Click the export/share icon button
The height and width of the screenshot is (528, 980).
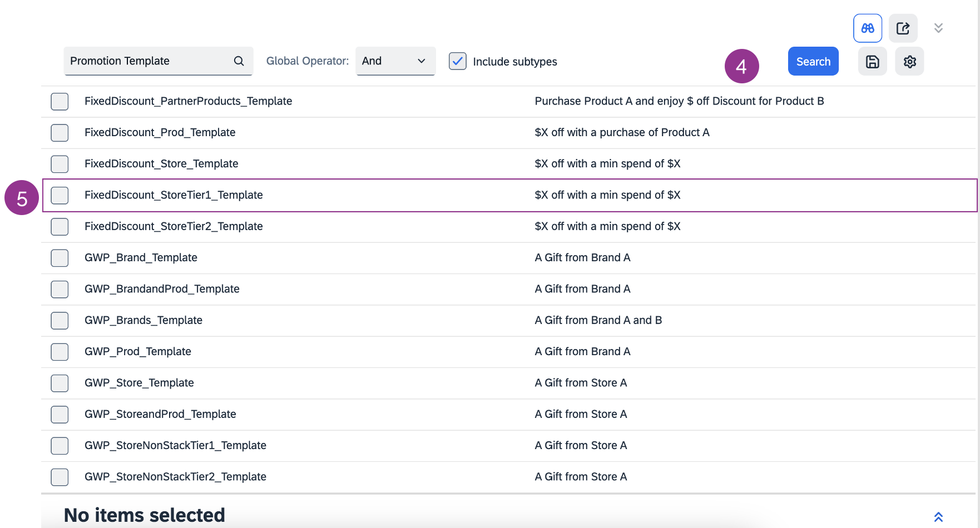tap(903, 28)
